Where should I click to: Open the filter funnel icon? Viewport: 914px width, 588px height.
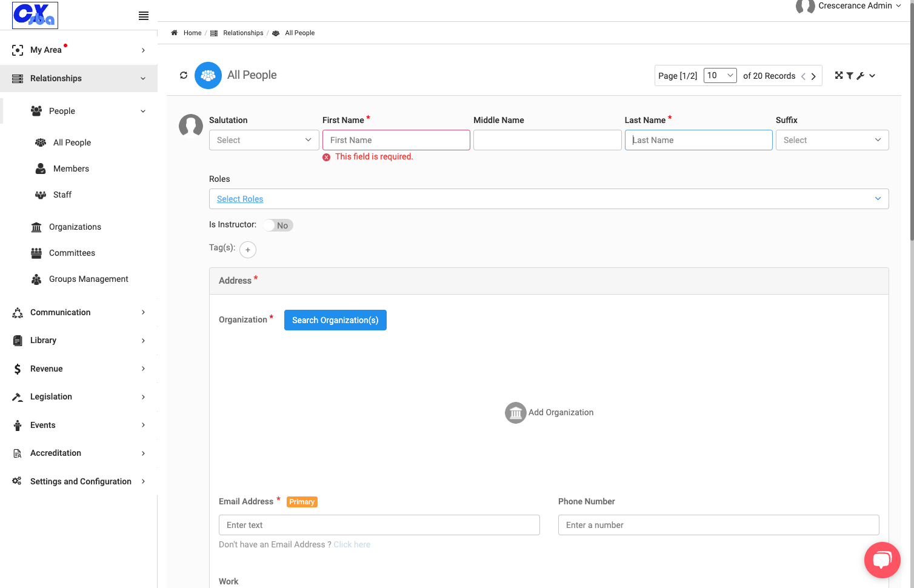tap(850, 76)
